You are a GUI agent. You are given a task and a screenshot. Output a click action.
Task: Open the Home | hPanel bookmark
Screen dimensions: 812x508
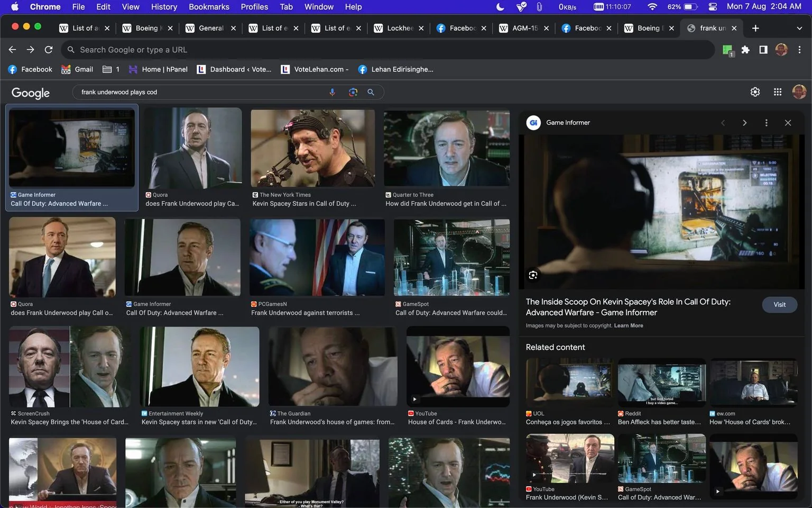click(158, 69)
